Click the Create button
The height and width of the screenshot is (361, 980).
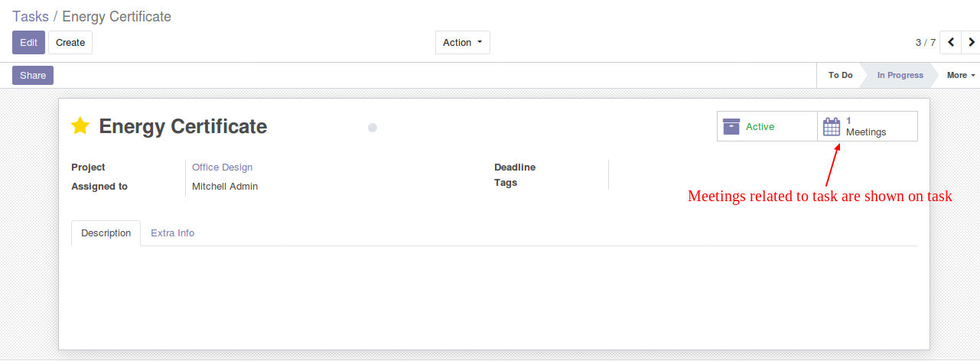pos(70,43)
